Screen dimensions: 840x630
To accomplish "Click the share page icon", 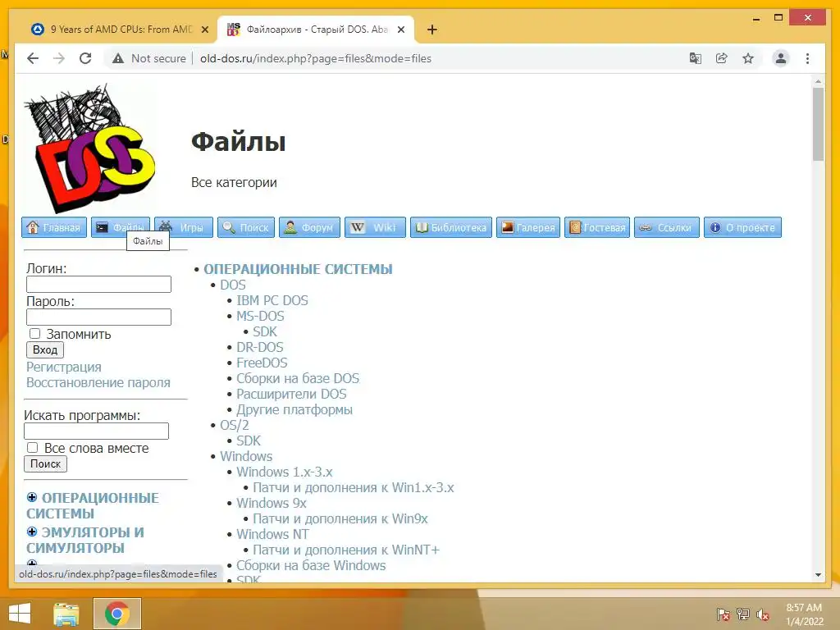I will 722,58.
